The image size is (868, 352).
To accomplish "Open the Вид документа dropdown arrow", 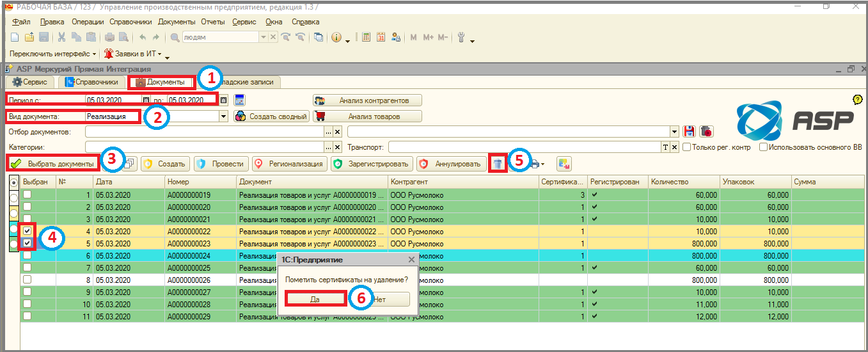I will (x=223, y=116).
